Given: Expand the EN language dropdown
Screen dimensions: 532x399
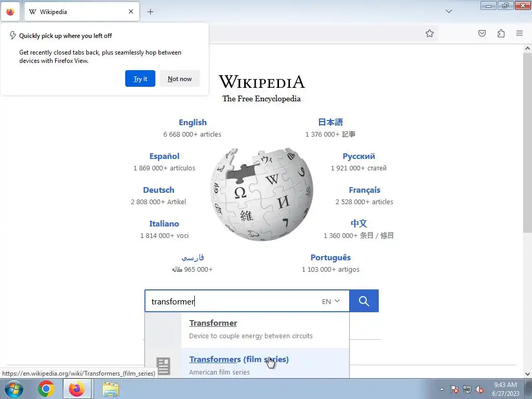Looking at the screenshot, I should click(331, 301).
